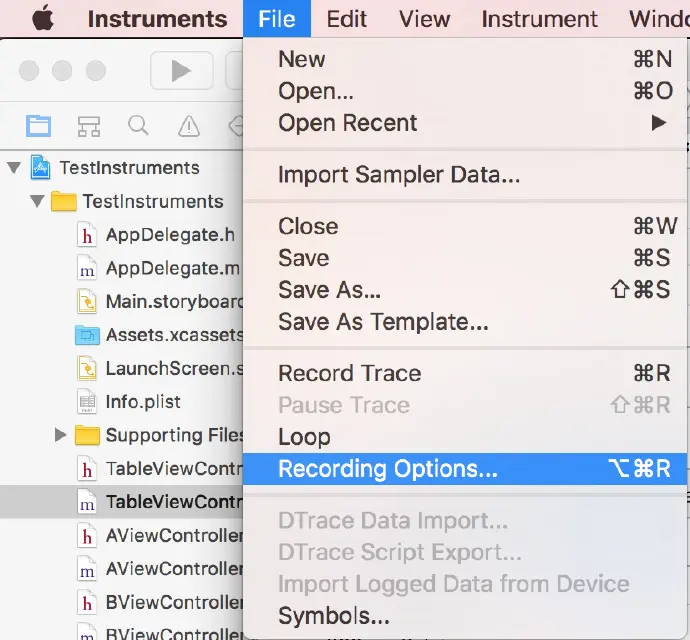Choose Recording Options from File menu

point(387,469)
